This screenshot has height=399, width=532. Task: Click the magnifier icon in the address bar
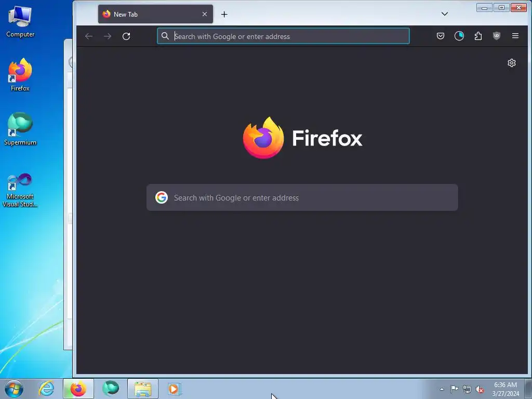165,36
